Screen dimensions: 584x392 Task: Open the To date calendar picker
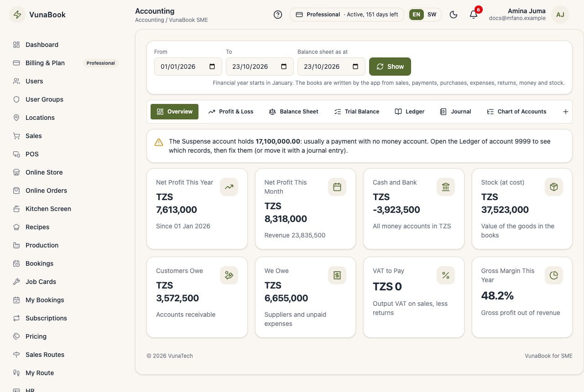click(284, 67)
